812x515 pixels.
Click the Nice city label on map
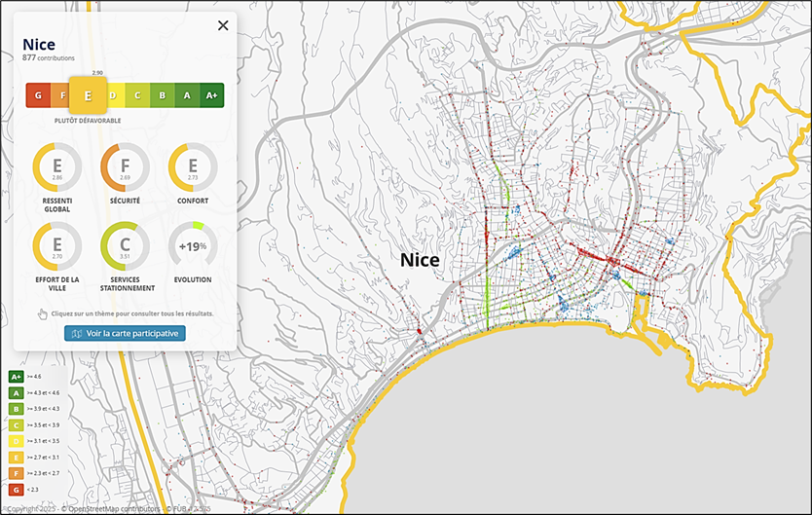420,260
